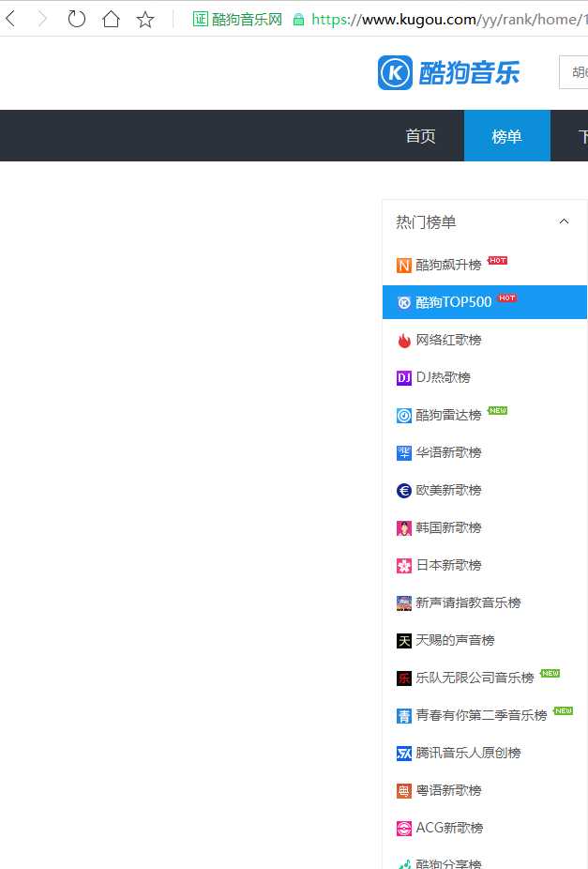Reload the page with refresh icon

[x=76, y=20]
